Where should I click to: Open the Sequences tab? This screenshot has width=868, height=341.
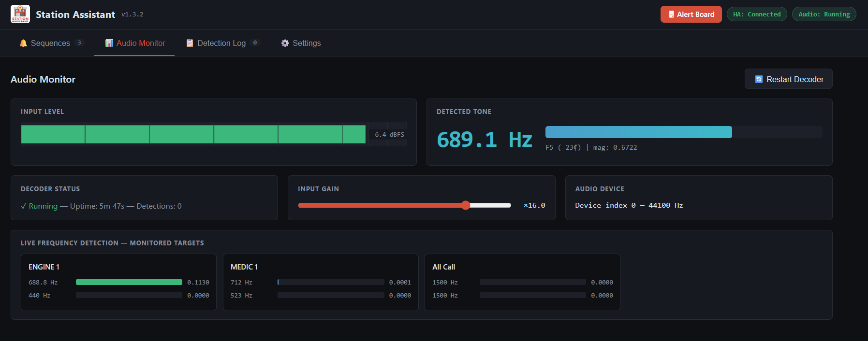[x=50, y=43]
